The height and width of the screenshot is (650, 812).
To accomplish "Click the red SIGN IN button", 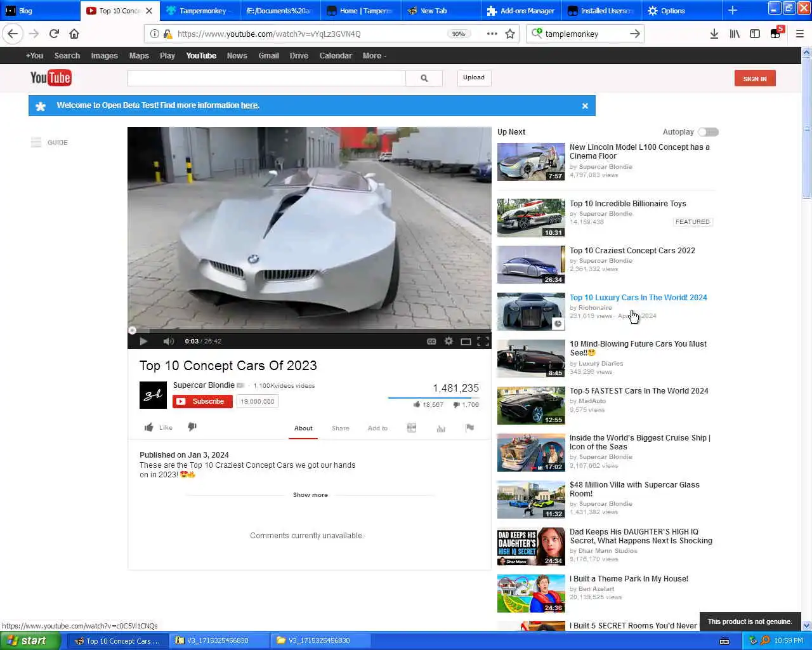I will coord(755,79).
